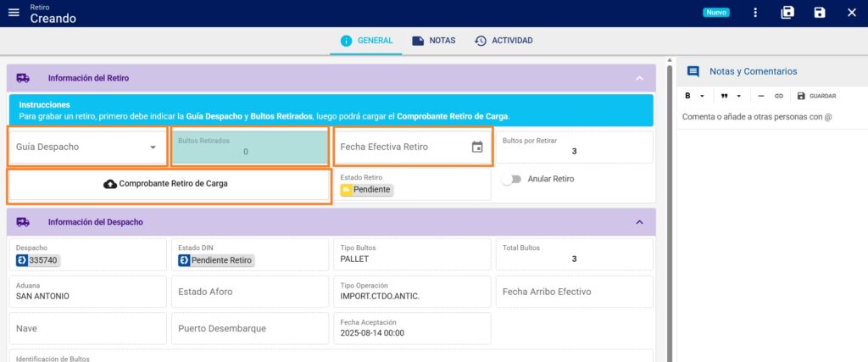Toggle the Anular Retiro switch
868x362 pixels.
pyautogui.click(x=510, y=179)
